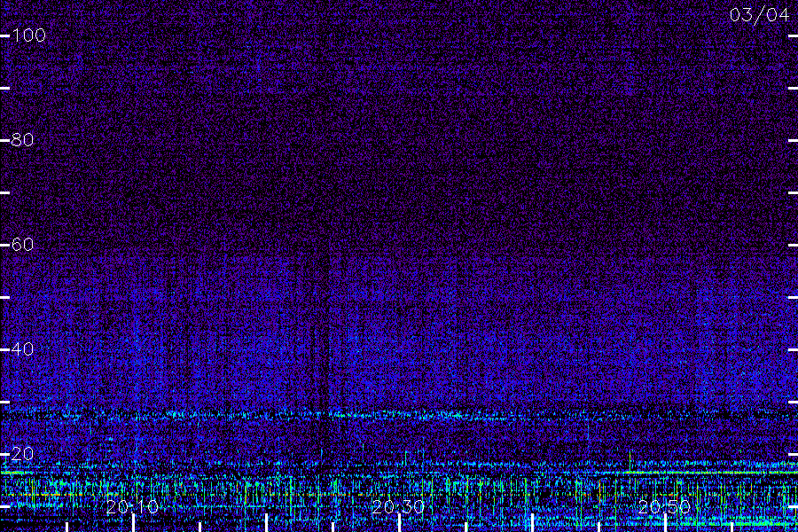Click the 20:50 time label
798x532 pixels.
(664, 506)
